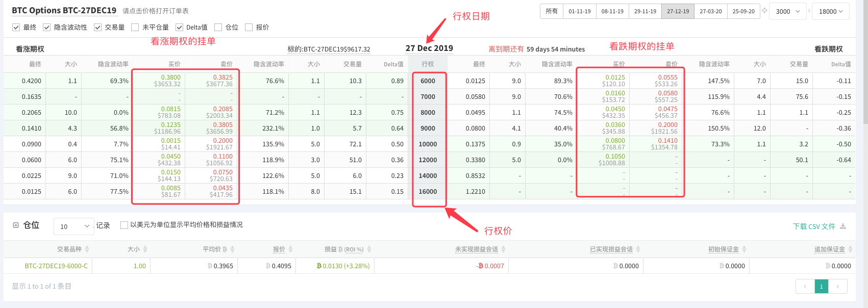The height and width of the screenshot is (308, 868).
Task: Switch to the 27-03-20 expiry tab
Action: 710,11
